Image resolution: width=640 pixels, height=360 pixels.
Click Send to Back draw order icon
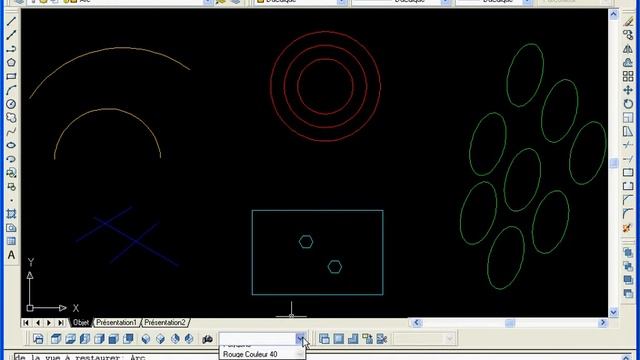click(x=628, y=267)
